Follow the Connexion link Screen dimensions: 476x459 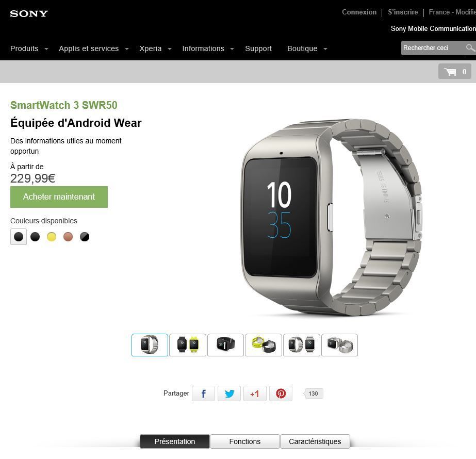pyautogui.click(x=359, y=12)
